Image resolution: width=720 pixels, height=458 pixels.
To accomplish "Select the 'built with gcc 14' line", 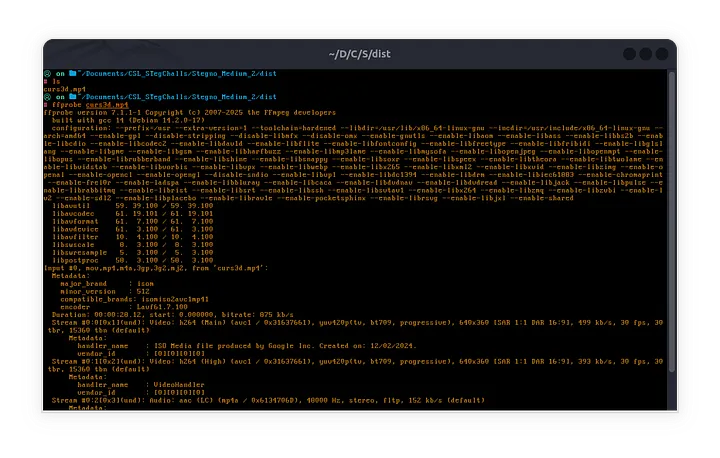I will [x=128, y=120].
